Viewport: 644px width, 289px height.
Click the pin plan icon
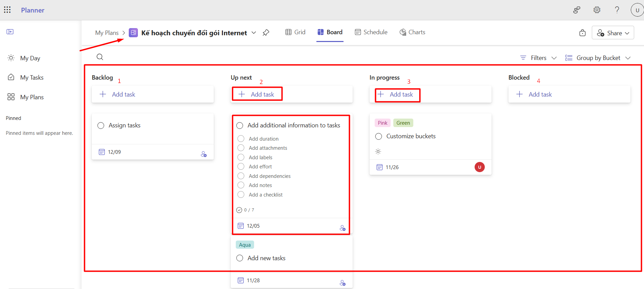(266, 33)
